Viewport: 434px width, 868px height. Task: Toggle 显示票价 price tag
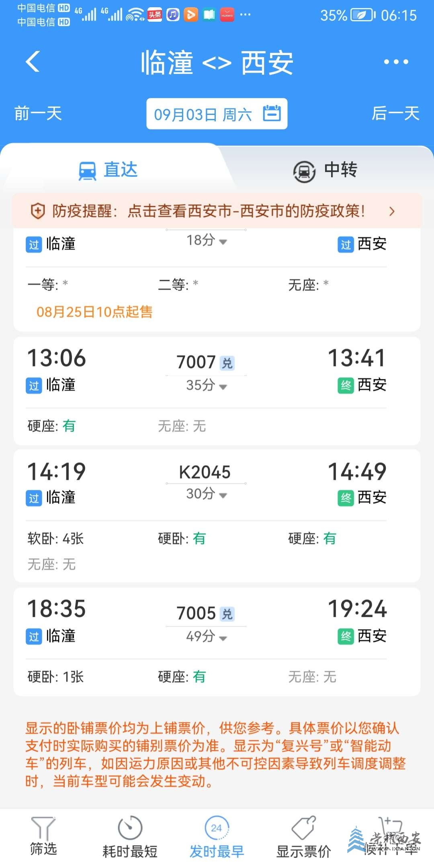pyautogui.click(x=304, y=828)
